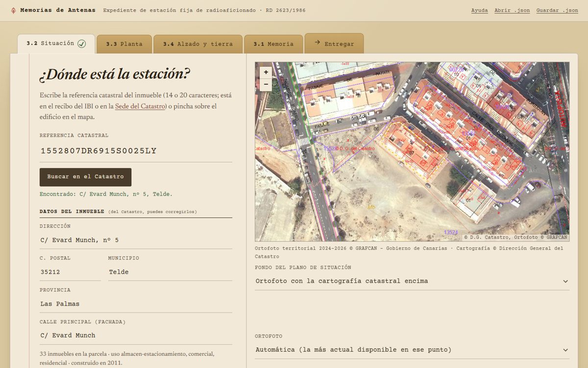Open the Fondo del plano de situación dropdown

[412, 281]
